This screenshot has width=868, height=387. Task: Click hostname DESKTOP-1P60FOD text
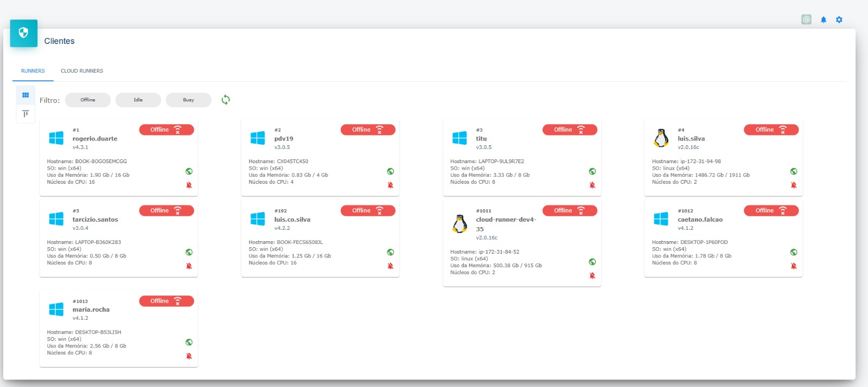pos(704,242)
